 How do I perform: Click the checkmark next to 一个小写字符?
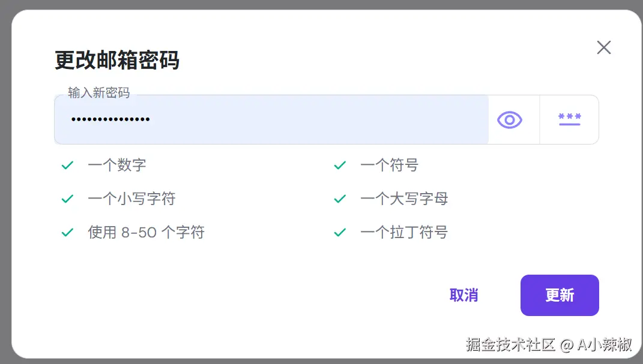click(x=67, y=198)
